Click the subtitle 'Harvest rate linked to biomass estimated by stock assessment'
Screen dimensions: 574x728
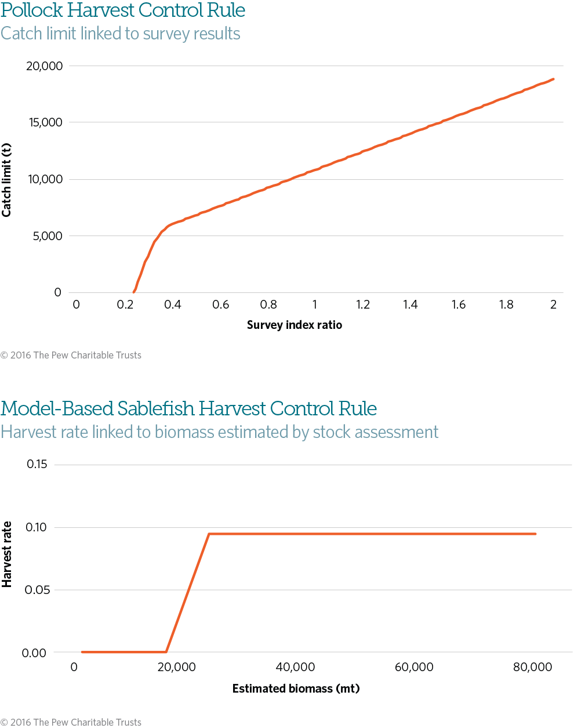coord(220,432)
